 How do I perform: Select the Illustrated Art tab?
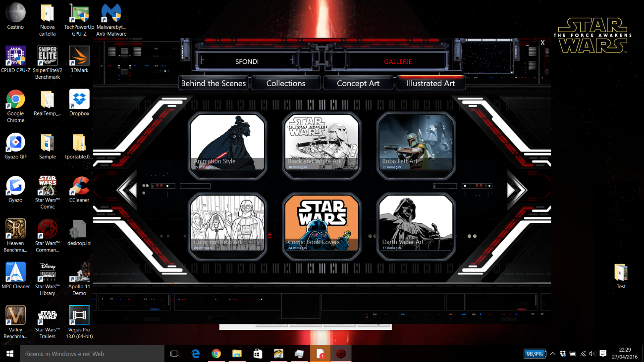430,83
